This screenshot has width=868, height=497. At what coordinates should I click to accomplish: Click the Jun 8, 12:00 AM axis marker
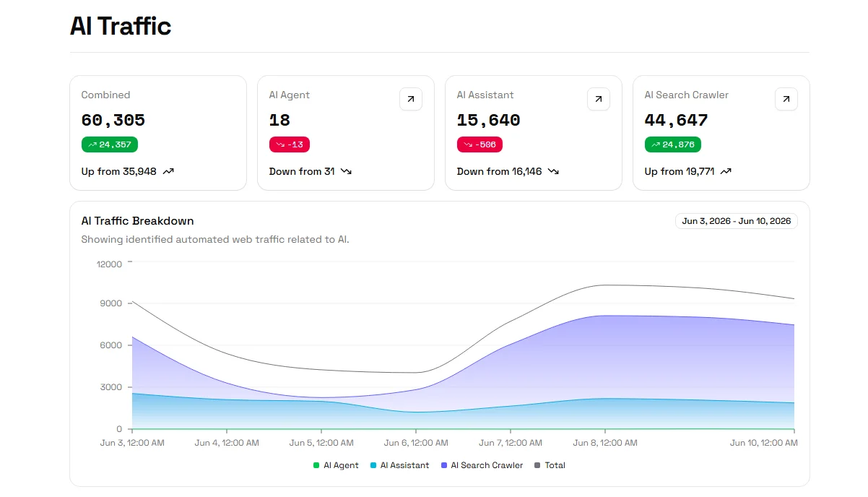point(605,443)
